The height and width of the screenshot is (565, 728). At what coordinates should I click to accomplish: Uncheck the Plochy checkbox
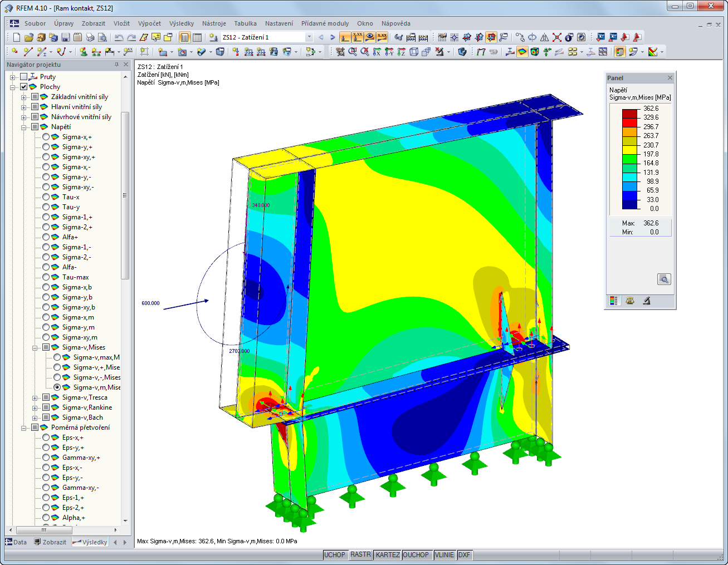pyautogui.click(x=24, y=86)
